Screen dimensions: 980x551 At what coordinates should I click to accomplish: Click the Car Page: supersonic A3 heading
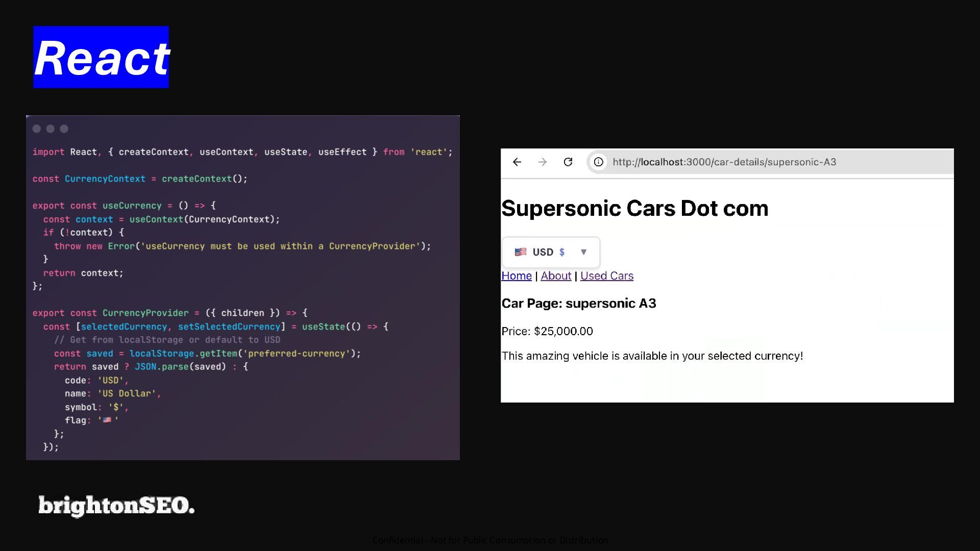[578, 304]
